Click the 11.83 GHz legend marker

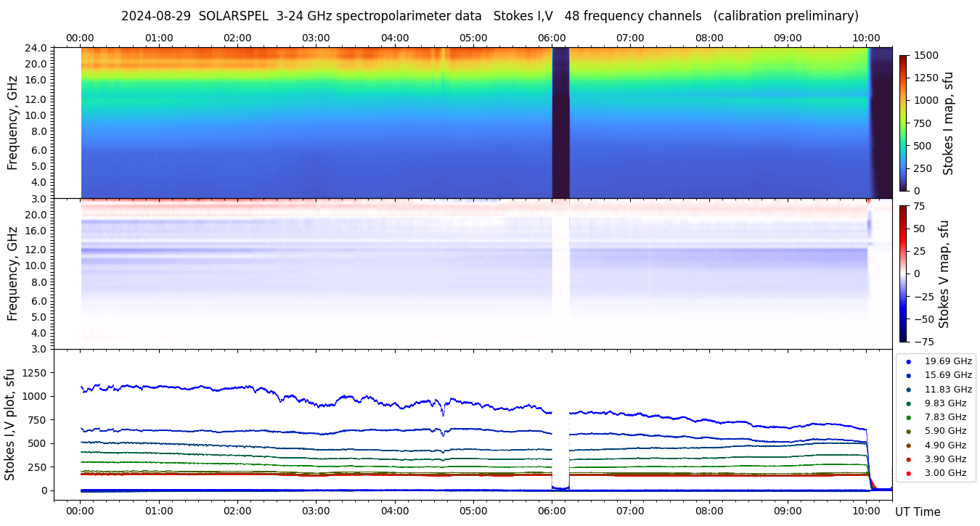click(x=908, y=390)
